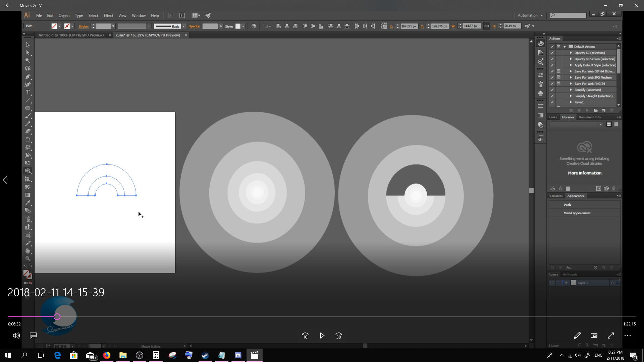644x362 pixels.
Task: Open the Object menu
Action: click(64, 15)
